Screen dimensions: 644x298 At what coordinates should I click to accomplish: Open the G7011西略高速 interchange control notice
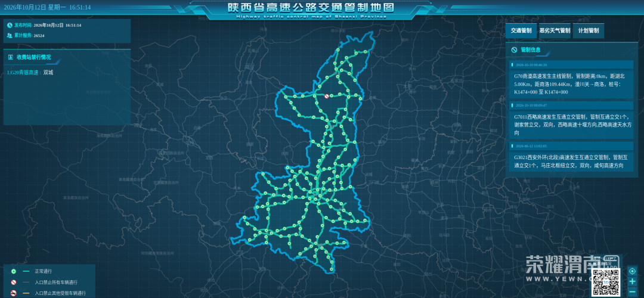(571, 125)
